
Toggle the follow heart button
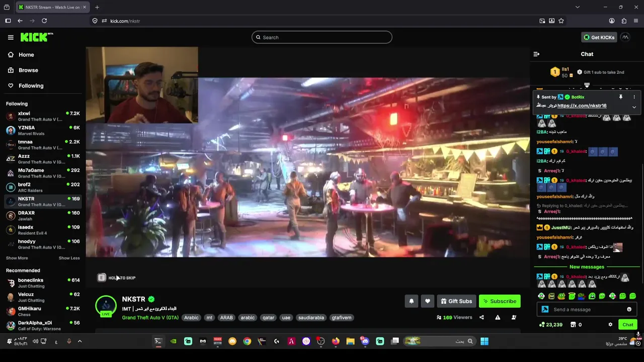coord(427,301)
